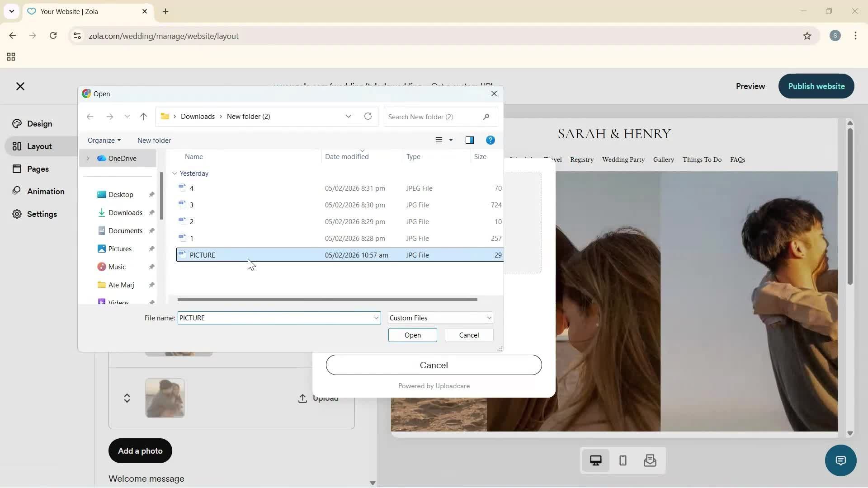Click the Publish website button
This screenshot has width=868, height=488.
click(816, 86)
